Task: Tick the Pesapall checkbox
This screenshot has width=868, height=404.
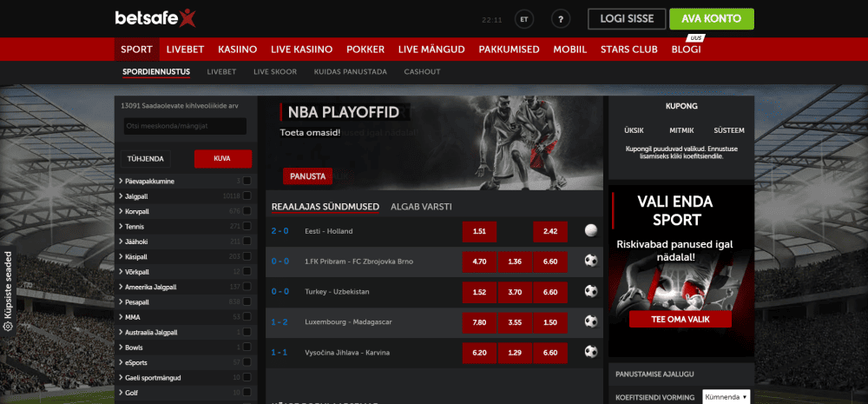Action: [x=247, y=302]
